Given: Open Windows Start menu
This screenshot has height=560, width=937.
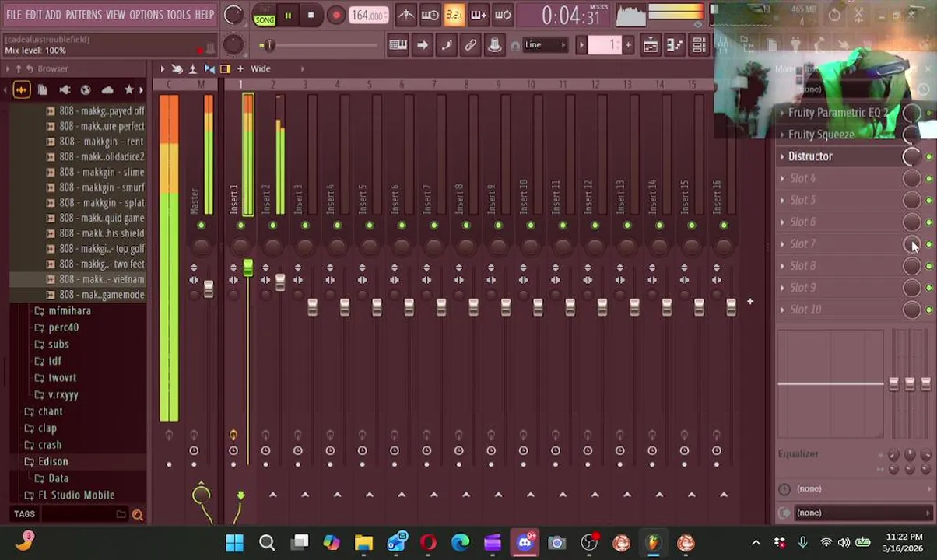Looking at the screenshot, I should 234,543.
